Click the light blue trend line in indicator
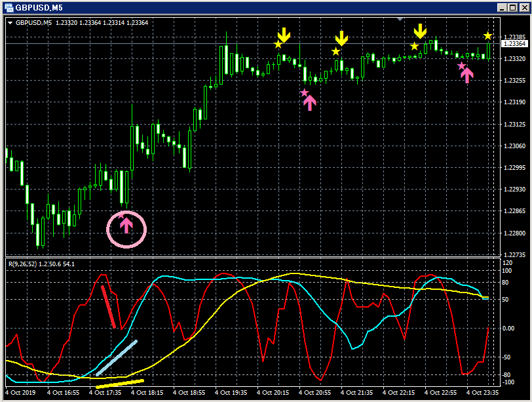532x402 pixels. coord(117,358)
